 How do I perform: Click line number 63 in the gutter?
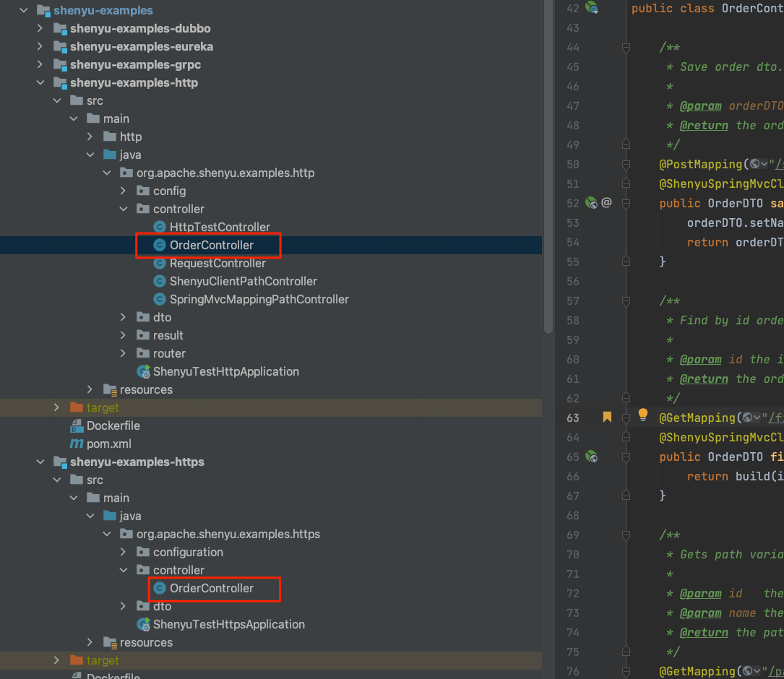pos(573,418)
